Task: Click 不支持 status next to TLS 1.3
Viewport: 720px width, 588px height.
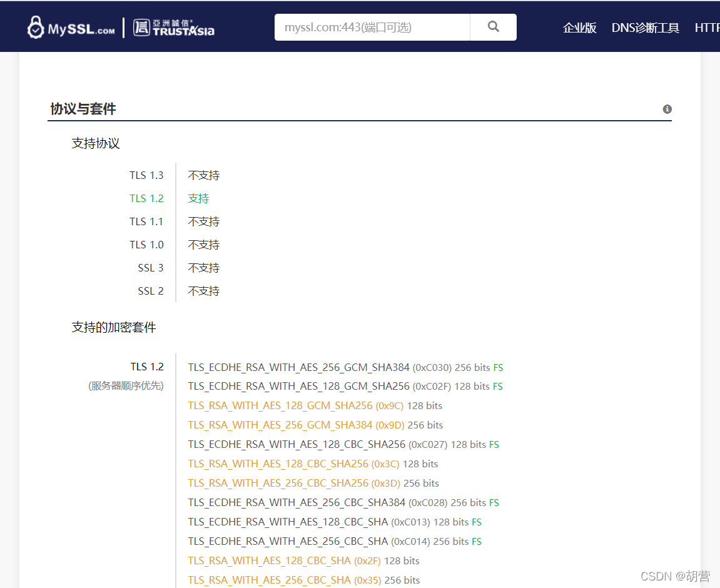Action: [204, 175]
